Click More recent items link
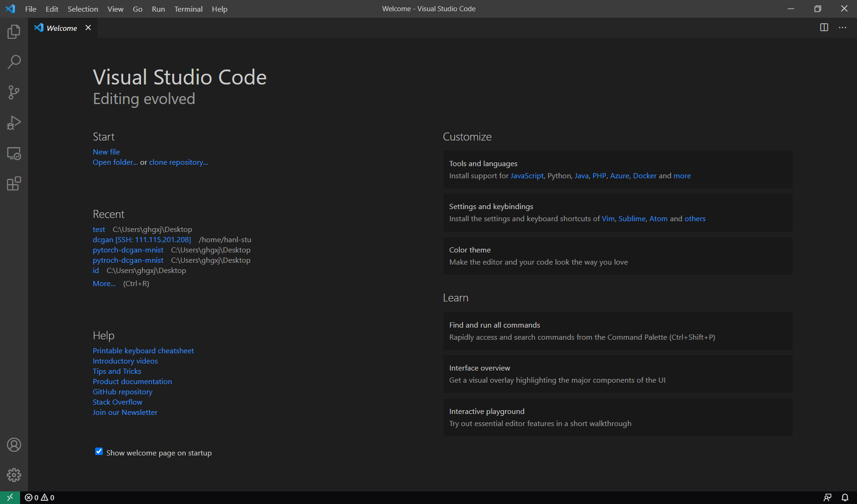The width and height of the screenshot is (857, 504). click(x=104, y=284)
